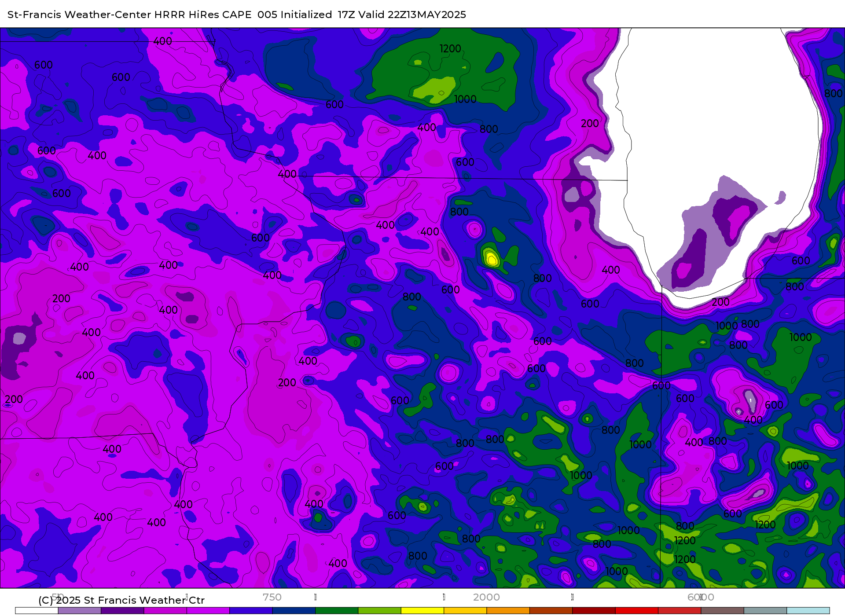This screenshot has height=616, width=845.
Task: Click the bright yellow colorbar swatch
Action: (x=422, y=611)
